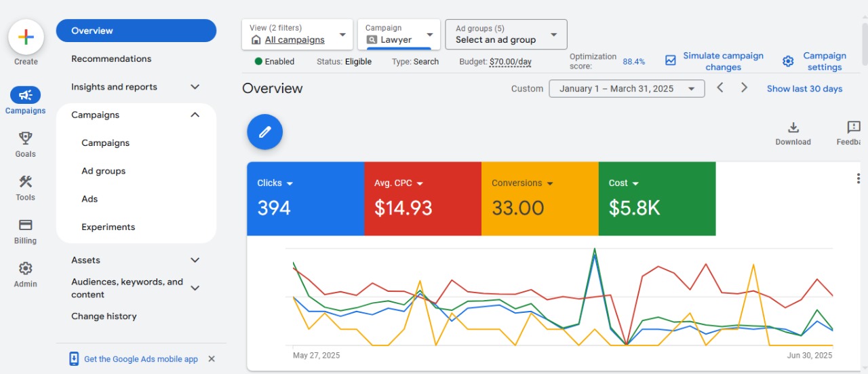Expand the Assets section
The width and height of the screenshot is (868, 374).
pos(195,260)
